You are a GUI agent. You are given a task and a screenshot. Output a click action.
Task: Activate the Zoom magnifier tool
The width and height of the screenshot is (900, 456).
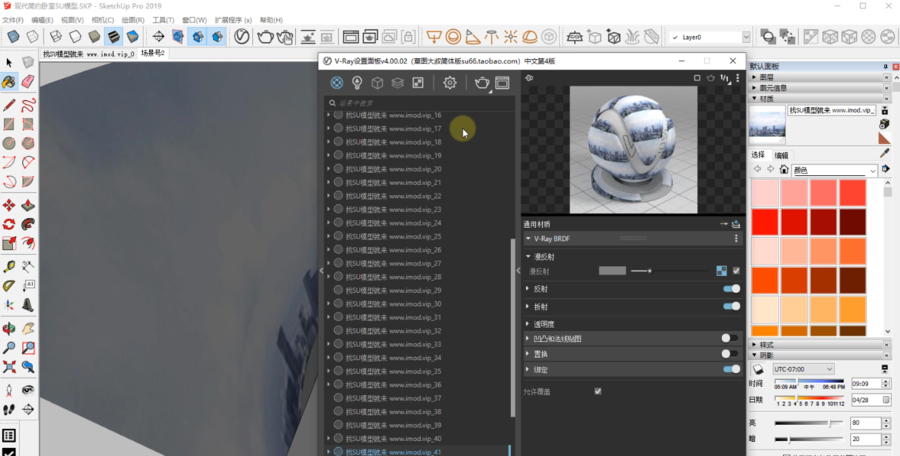point(9,347)
